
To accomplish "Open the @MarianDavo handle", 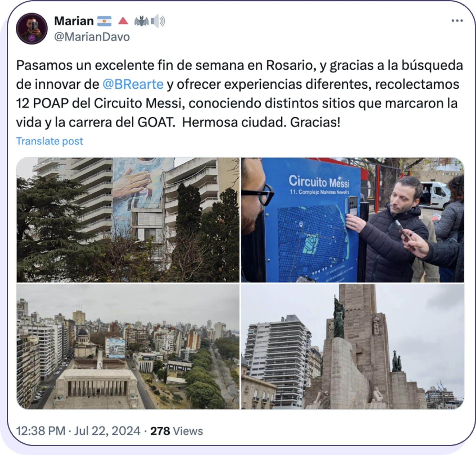I will pos(92,37).
